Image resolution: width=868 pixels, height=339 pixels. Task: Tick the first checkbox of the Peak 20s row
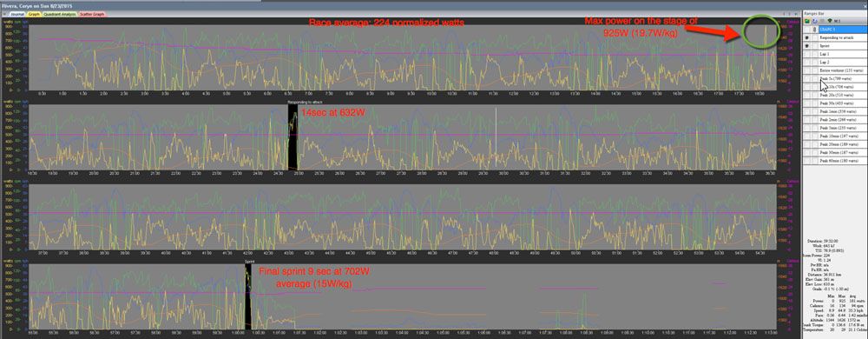click(x=806, y=95)
